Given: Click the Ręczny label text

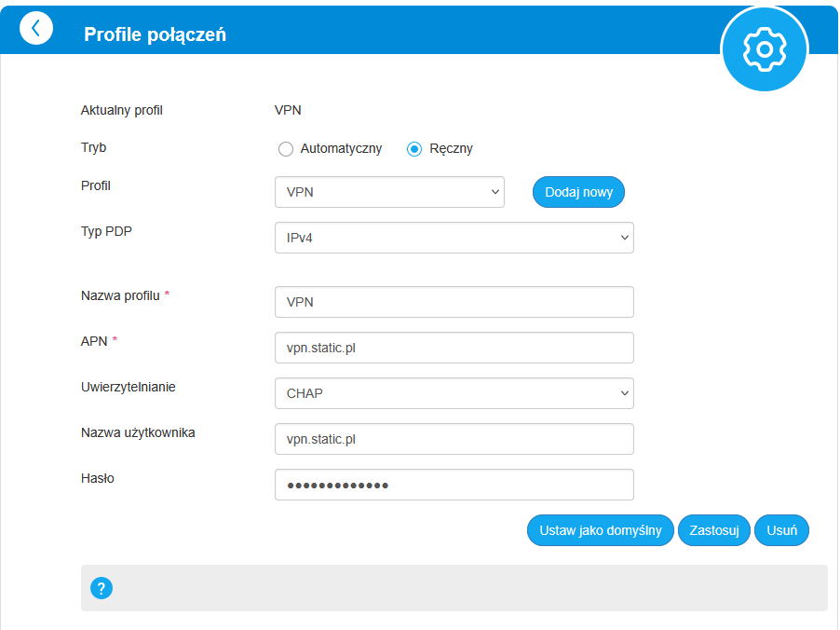Looking at the screenshot, I should pos(451,149).
